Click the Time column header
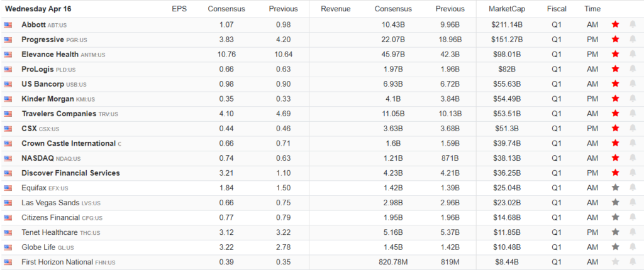 pos(592,9)
